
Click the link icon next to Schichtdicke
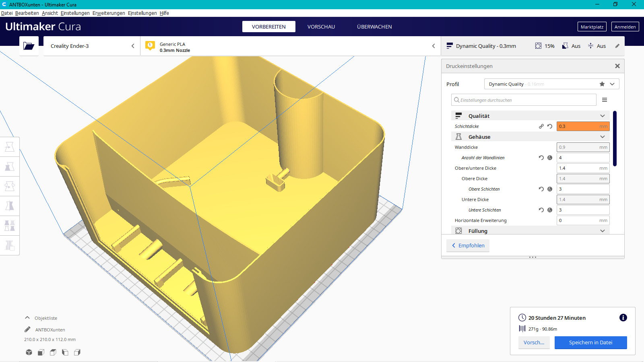click(541, 126)
